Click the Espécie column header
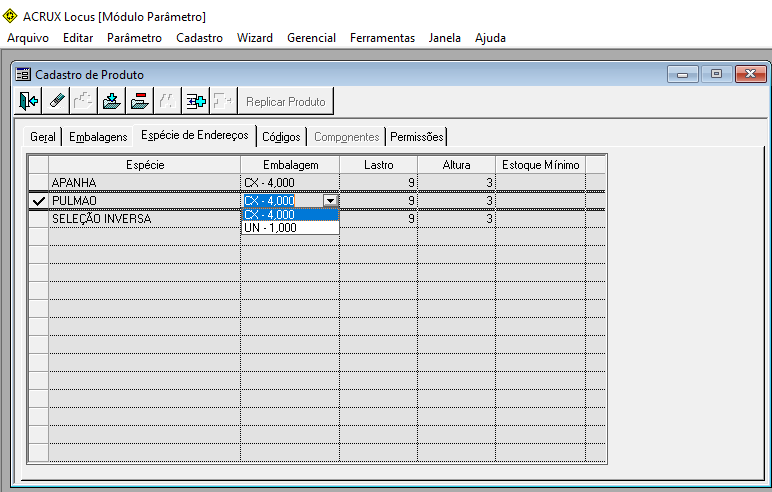The image size is (772, 492). 144,164
